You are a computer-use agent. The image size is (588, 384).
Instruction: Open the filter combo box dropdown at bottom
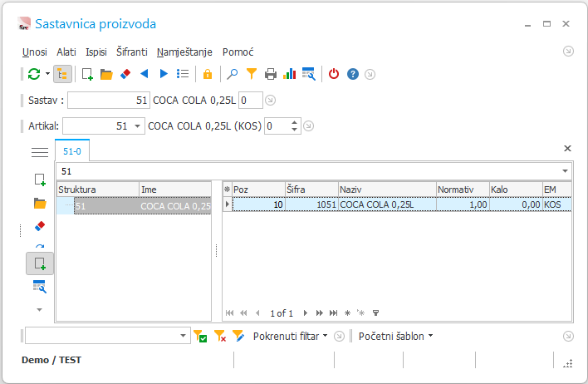(x=183, y=336)
